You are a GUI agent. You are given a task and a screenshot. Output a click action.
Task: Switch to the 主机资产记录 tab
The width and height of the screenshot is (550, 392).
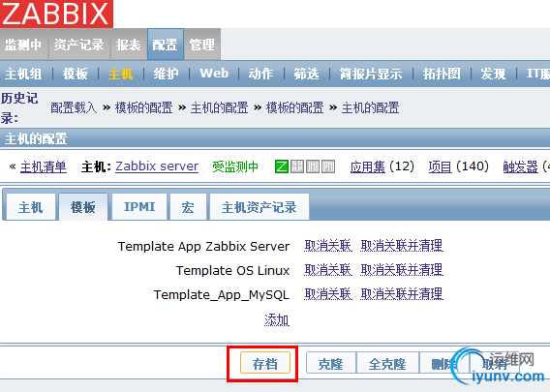pos(260,207)
